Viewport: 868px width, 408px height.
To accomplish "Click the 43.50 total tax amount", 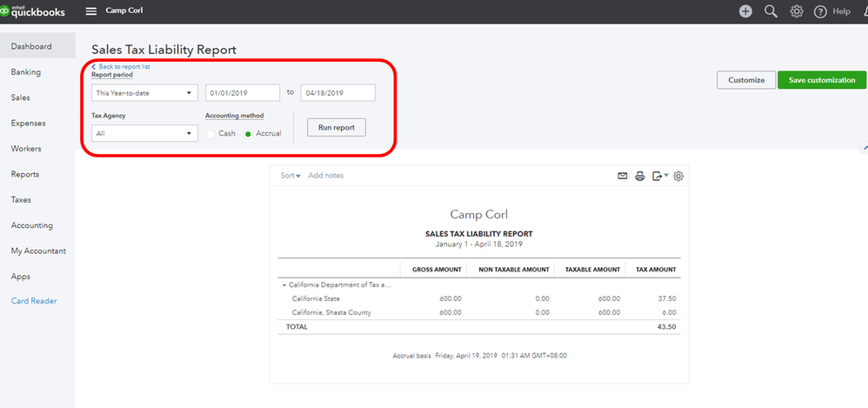I will pos(667,326).
